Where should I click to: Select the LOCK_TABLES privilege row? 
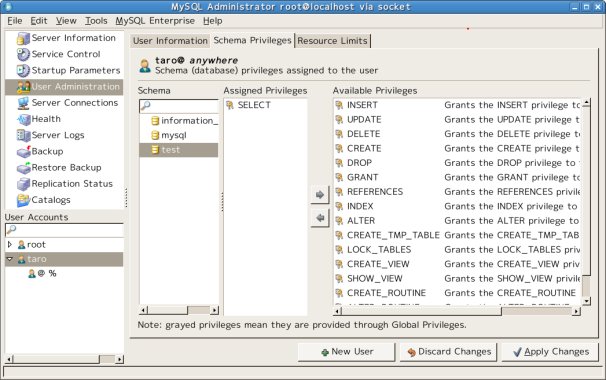(457, 250)
